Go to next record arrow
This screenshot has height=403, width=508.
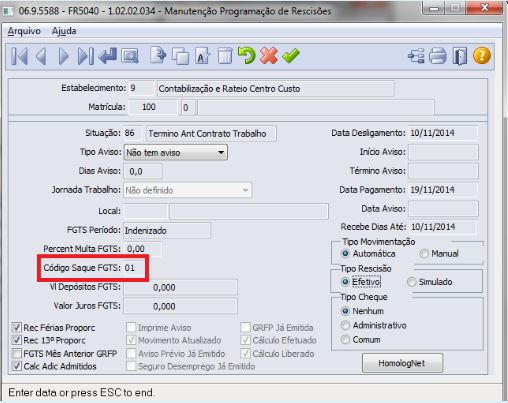click(x=63, y=56)
